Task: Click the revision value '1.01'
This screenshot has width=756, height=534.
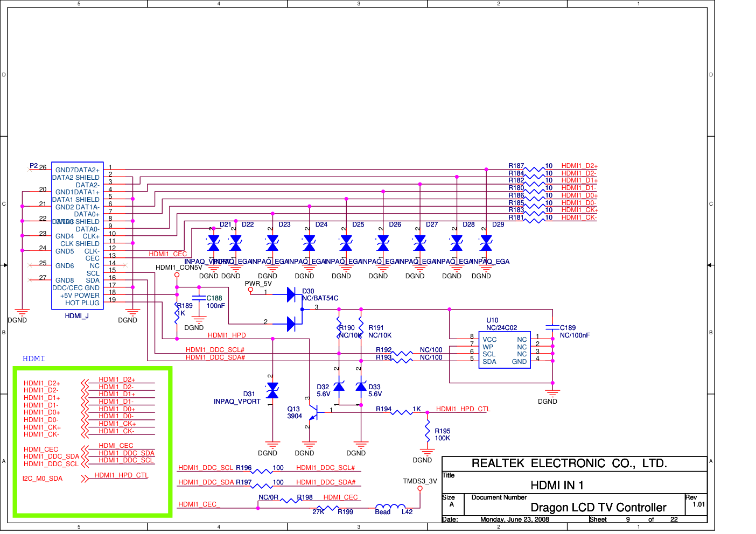Action: coord(699,504)
